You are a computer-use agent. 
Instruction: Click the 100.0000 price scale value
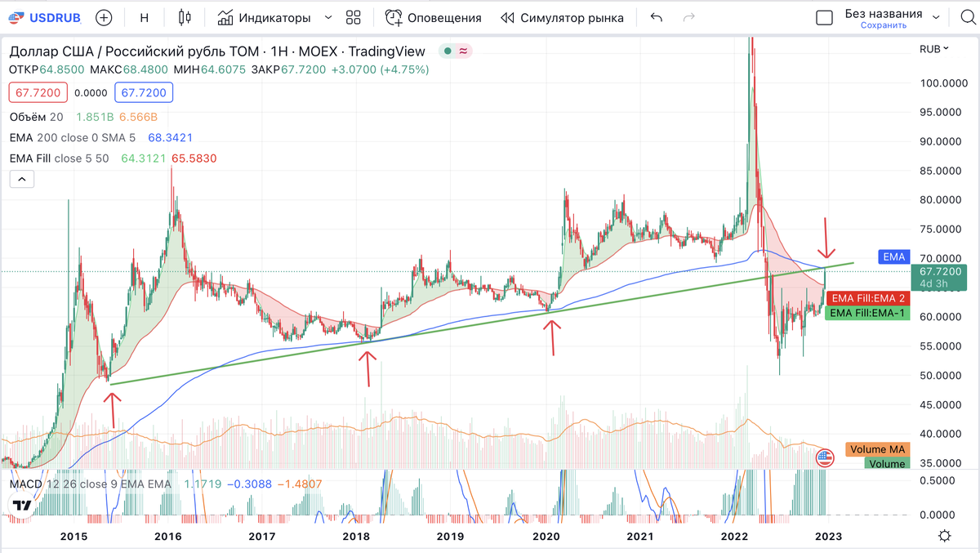tap(945, 83)
